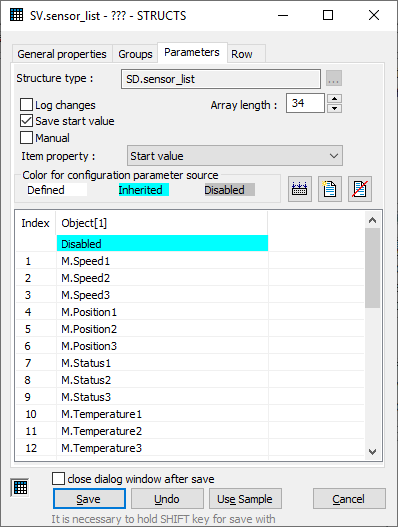Image resolution: width=398 pixels, height=527 pixels.
Task: Click the Undo button
Action: click(x=167, y=499)
